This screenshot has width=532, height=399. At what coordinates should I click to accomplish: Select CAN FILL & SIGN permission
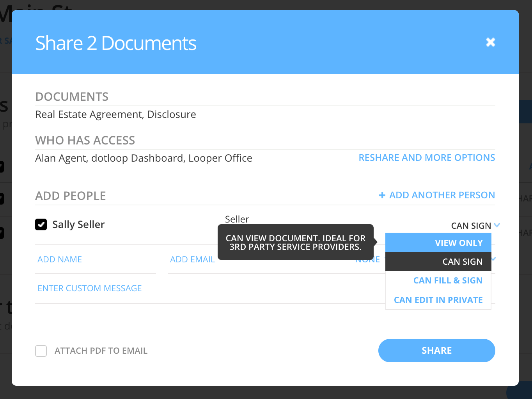pyautogui.click(x=448, y=280)
